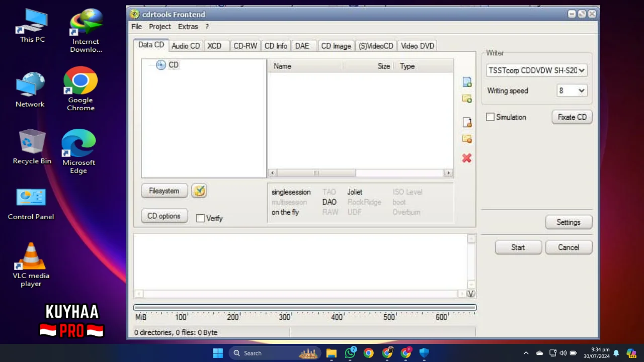The width and height of the screenshot is (644, 362).
Task: Open the Extras menu
Action: pos(188,27)
